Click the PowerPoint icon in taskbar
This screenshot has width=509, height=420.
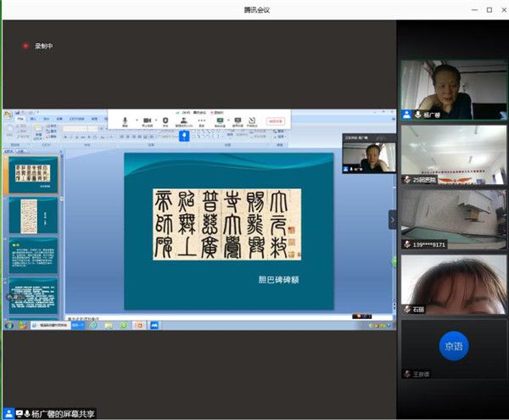point(138,325)
